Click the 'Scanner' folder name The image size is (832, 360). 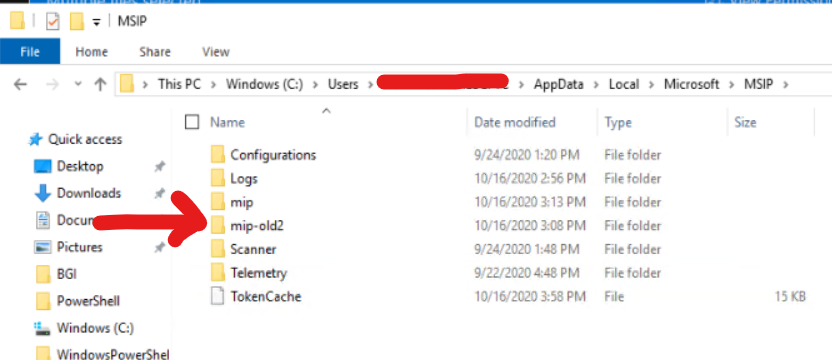coord(253,250)
